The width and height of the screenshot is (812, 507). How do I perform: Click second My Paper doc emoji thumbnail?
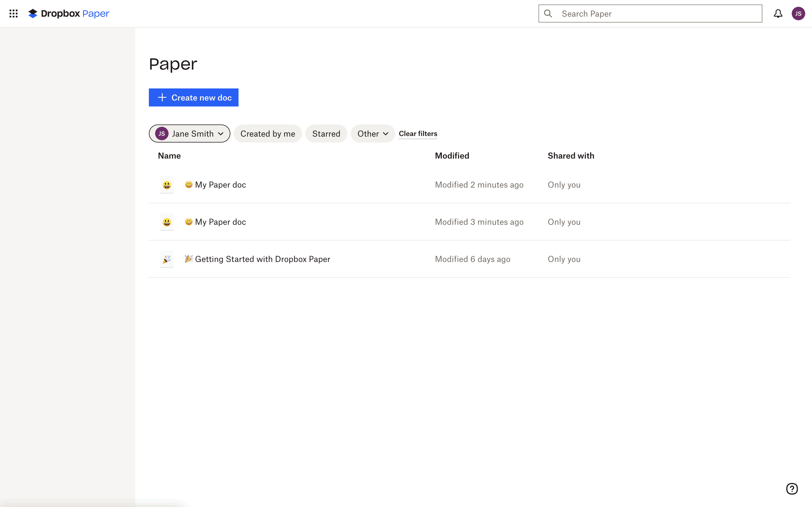coord(167,222)
